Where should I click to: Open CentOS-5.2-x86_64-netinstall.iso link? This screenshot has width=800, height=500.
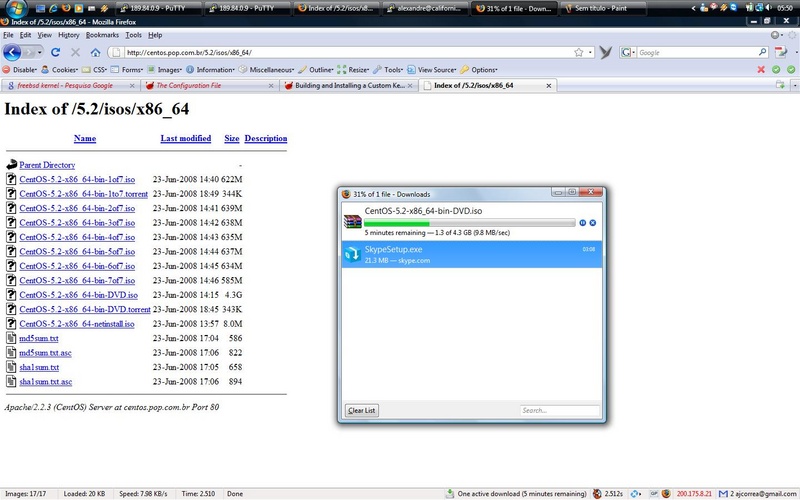77,323
